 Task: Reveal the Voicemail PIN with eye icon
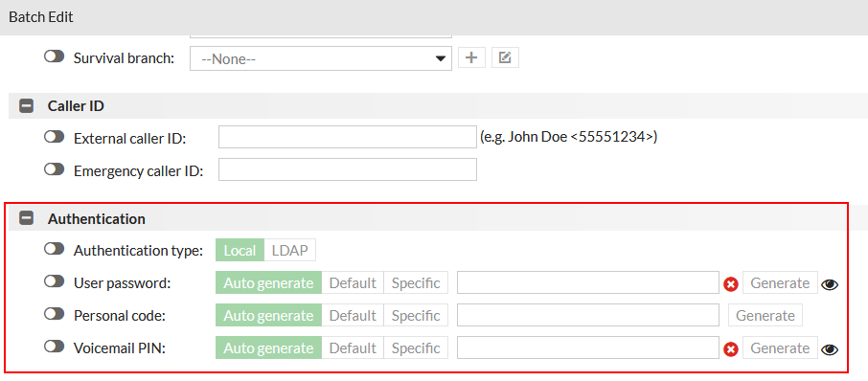coord(830,349)
